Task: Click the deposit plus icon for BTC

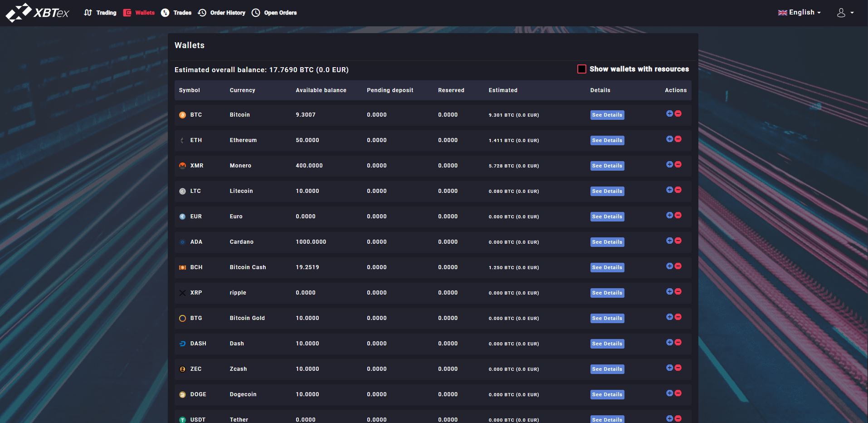Action: tap(669, 113)
